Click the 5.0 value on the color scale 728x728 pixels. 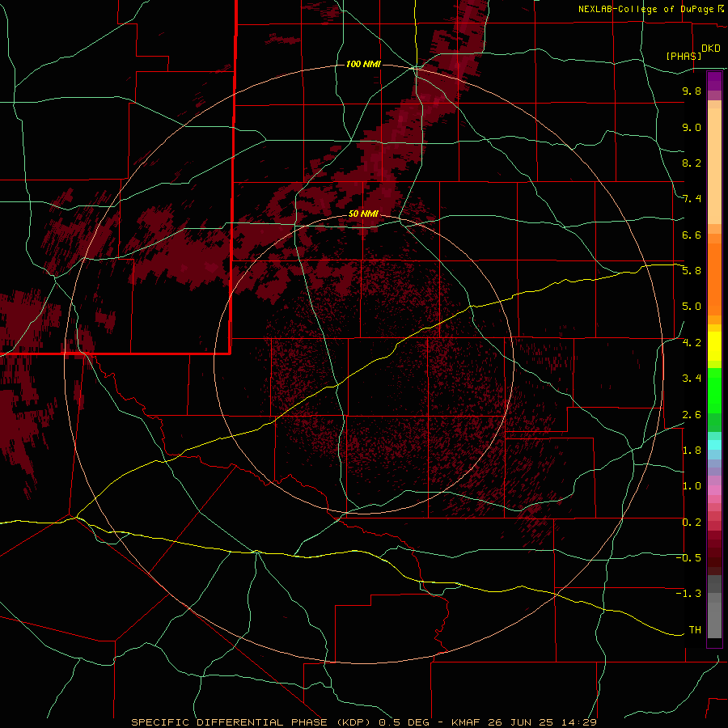pyautogui.click(x=692, y=307)
